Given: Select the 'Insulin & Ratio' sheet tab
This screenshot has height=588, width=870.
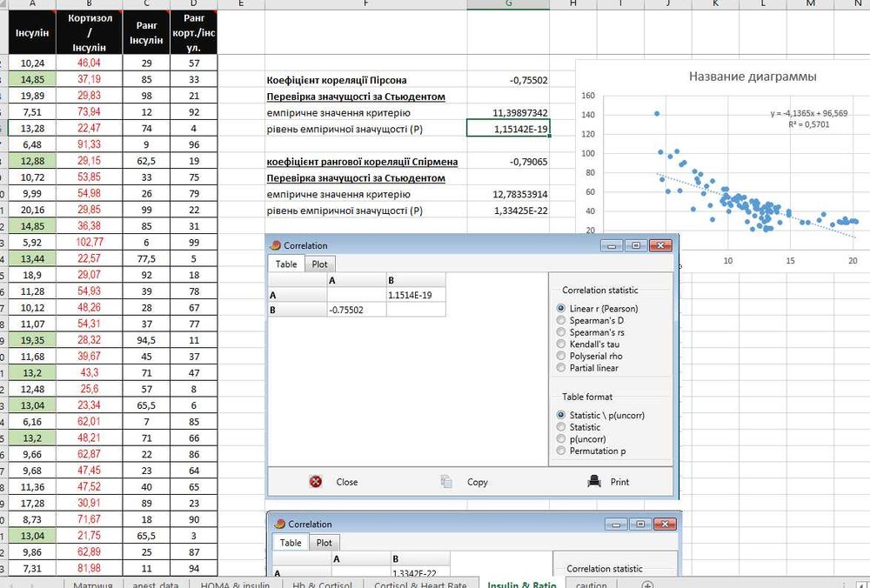Looking at the screenshot, I should [521, 585].
